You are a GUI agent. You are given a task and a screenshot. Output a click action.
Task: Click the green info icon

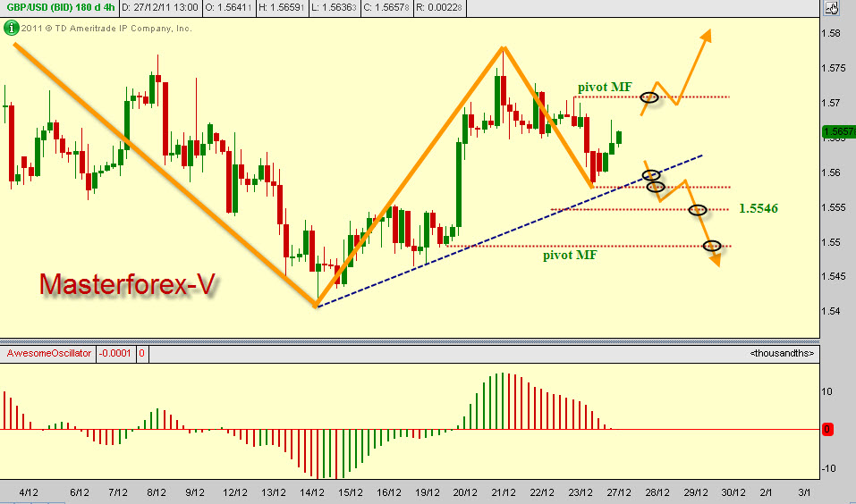(11, 28)
